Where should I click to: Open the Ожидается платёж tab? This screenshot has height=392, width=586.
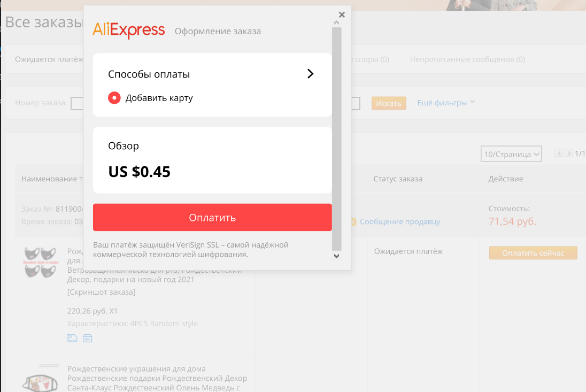point(49,59)
